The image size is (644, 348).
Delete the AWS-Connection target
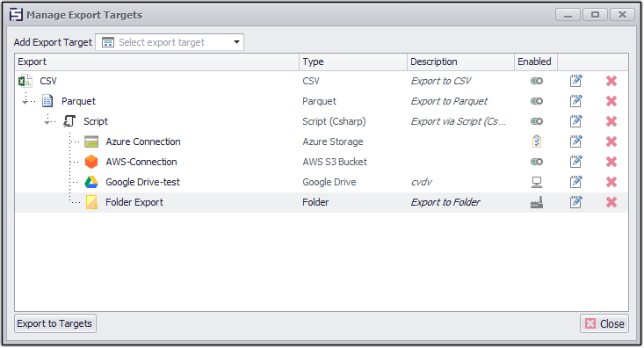(x=611, y=162)
